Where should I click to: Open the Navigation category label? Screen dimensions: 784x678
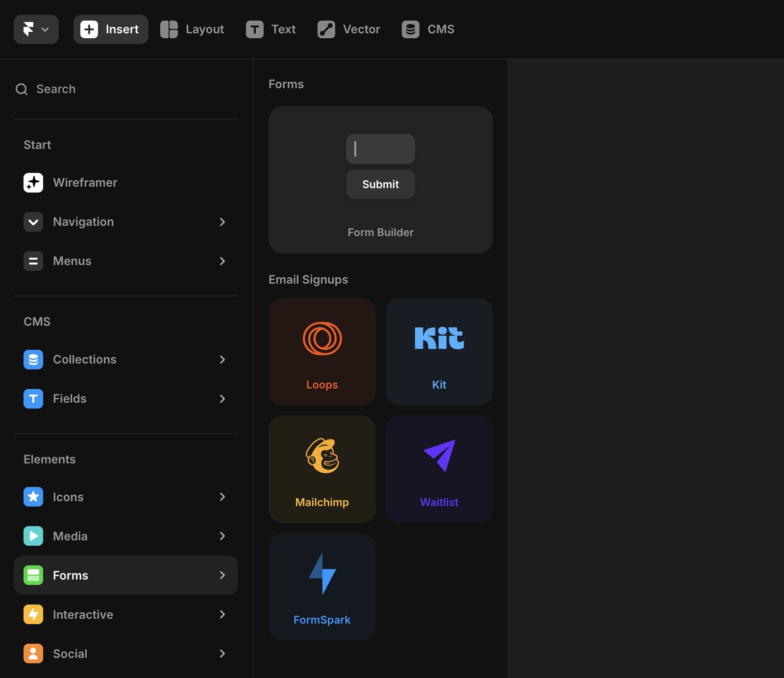click(x=83, y=222)
